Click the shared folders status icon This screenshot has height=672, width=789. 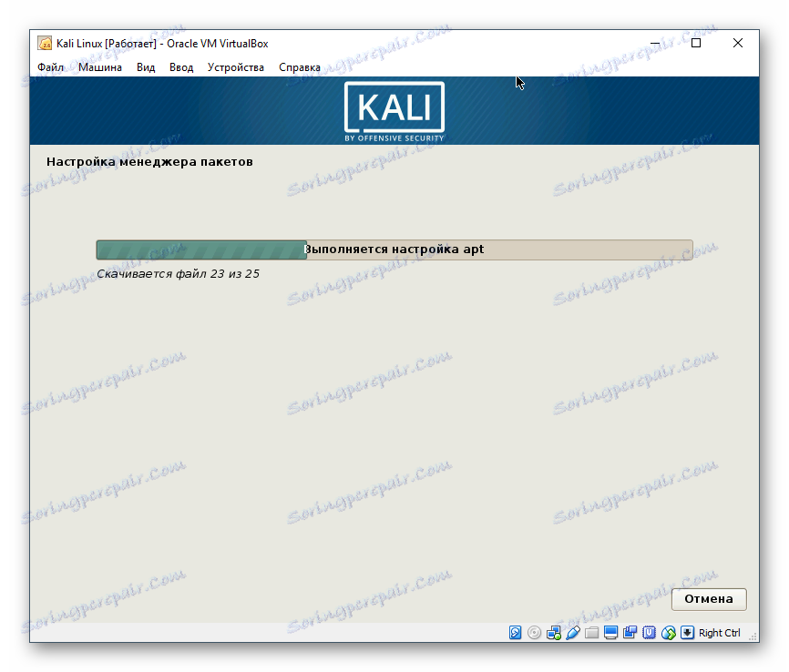592,632
